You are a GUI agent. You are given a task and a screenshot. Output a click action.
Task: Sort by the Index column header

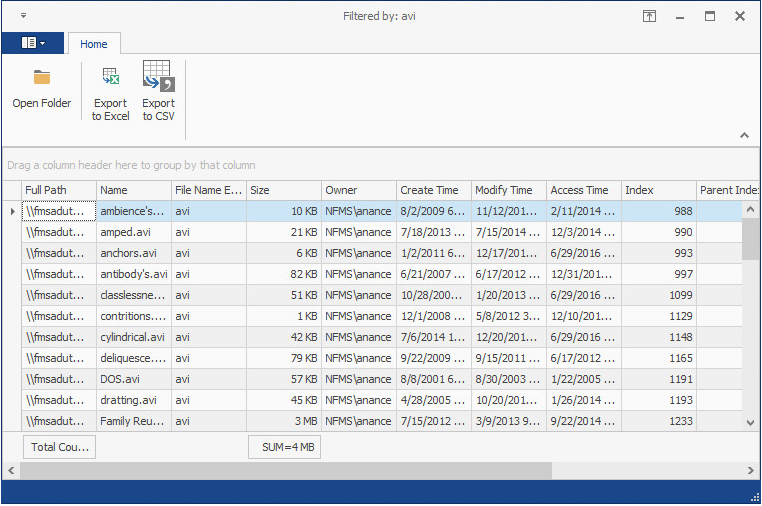[x=658, y=190]
